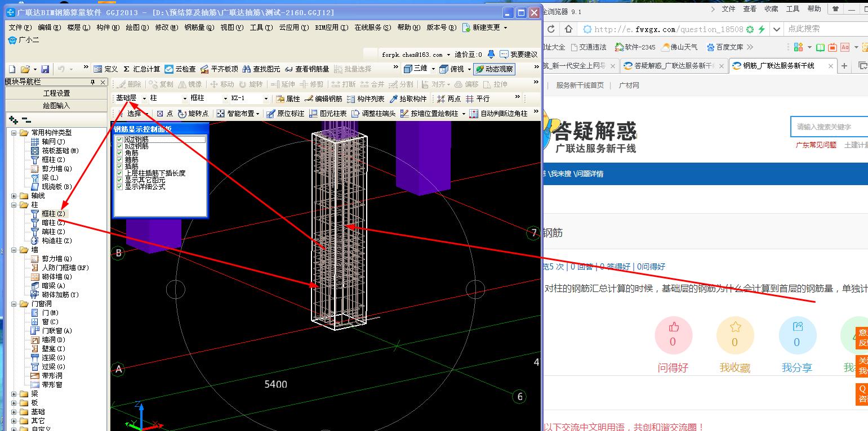Click 调整柱端头 adjust column end tool
Image resolution: width=868 pixels, height=431 pixels.
373,113
